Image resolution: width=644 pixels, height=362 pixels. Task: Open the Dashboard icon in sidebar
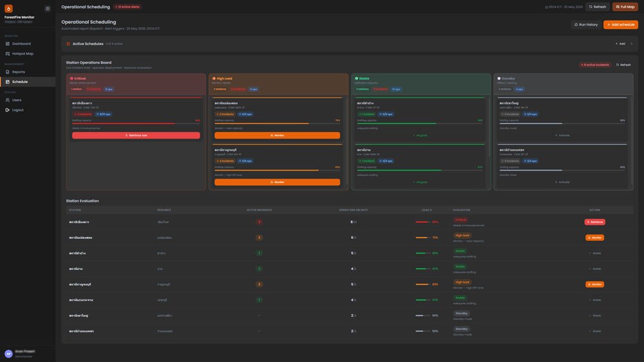7,44
